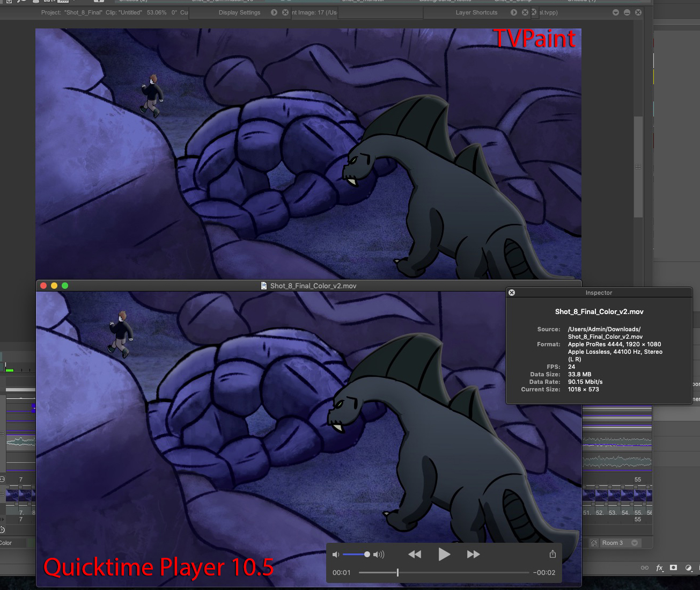
Task: Click the Color label at bottom left
Action: tap(6, 543)
